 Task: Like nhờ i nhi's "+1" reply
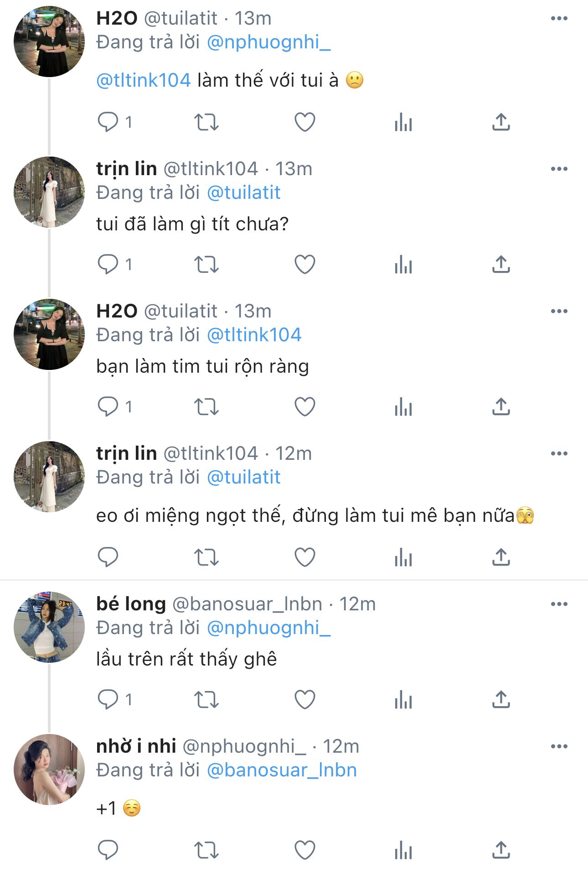point(305,850)
